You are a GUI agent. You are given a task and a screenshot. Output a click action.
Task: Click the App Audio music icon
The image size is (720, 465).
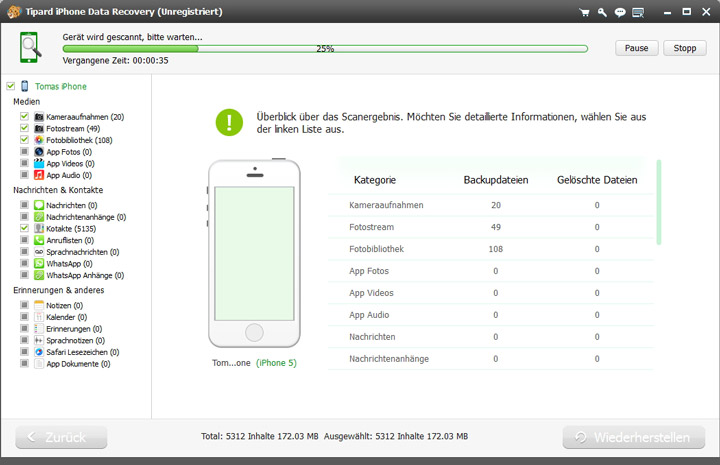pyautogui.click(x=39, y=175)
